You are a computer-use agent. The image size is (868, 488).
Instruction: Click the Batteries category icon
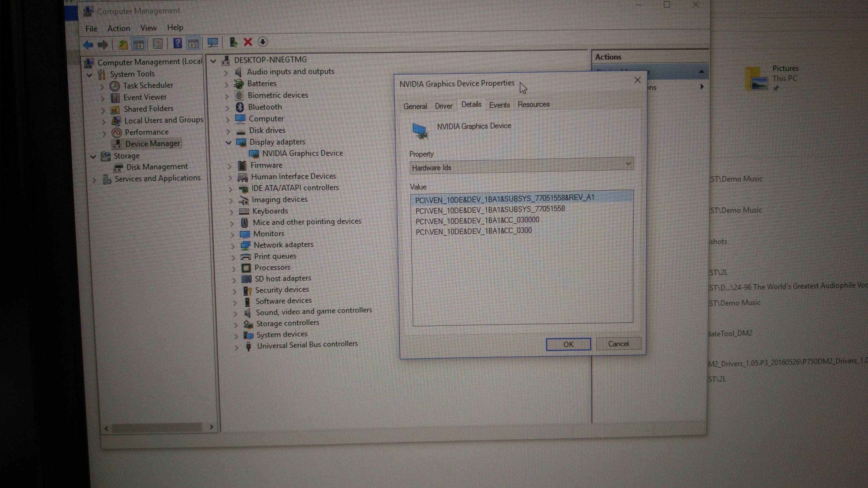(x=239, y=84)
